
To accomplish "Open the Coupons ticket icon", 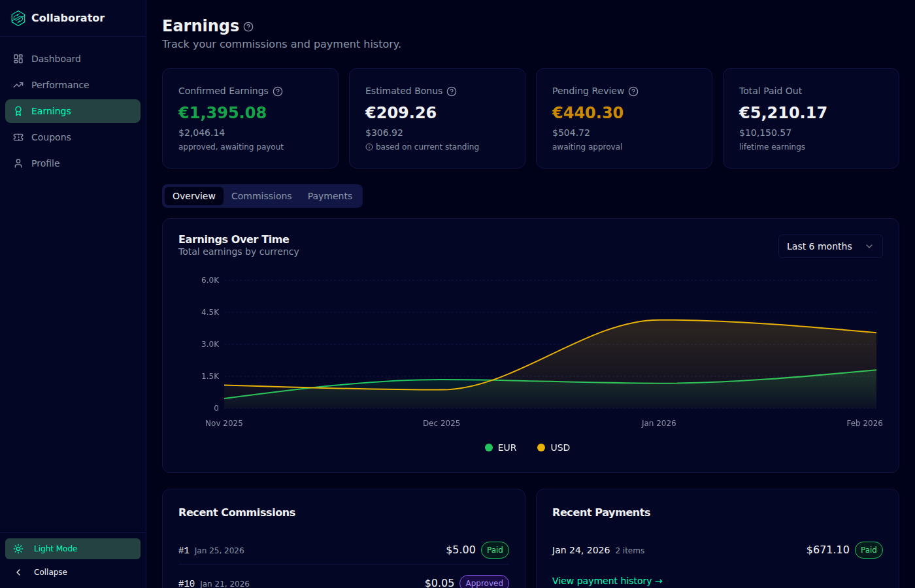I will (18, 137).
